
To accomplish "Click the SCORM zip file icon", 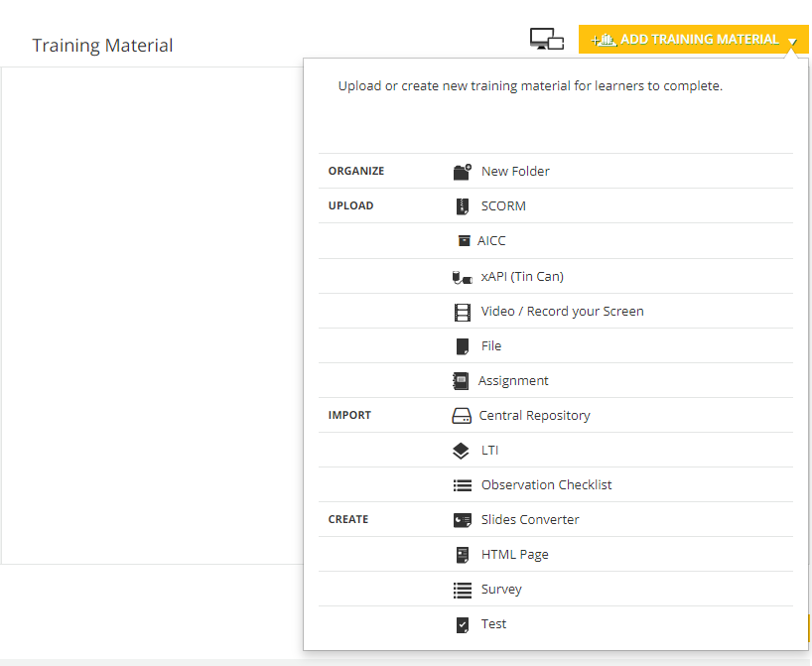I will (462, 206).
